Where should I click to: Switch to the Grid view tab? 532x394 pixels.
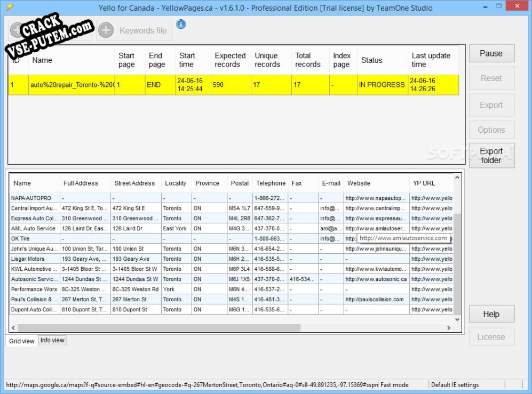[22, 341]
